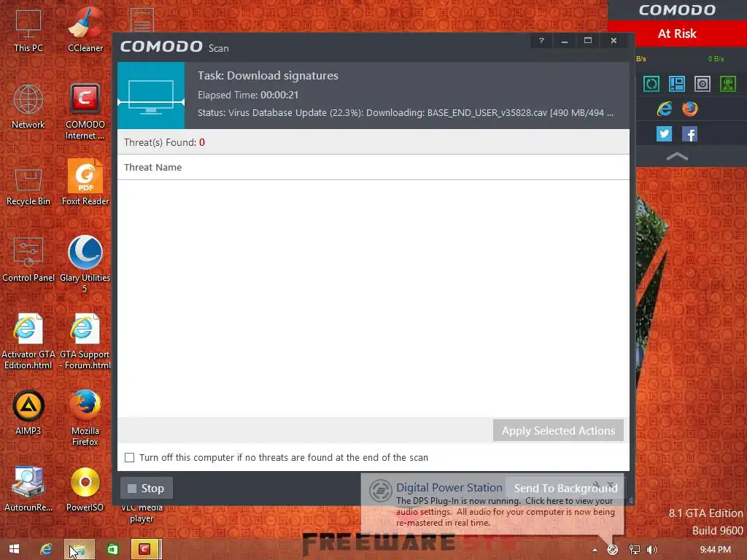Open Activator GTA Edition.html file
Screen dimensions: 747x560
(x=28, y=341)
